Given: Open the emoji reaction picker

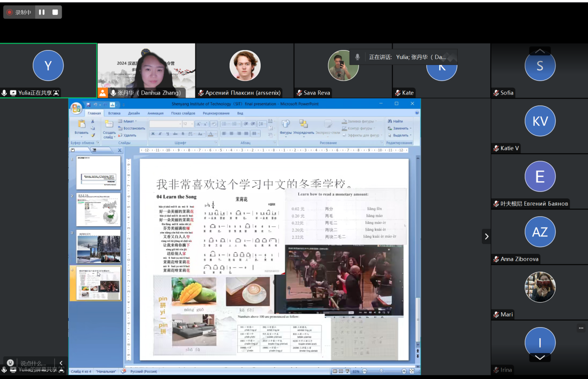Looking at the screenshot, I should pos(11,363).
